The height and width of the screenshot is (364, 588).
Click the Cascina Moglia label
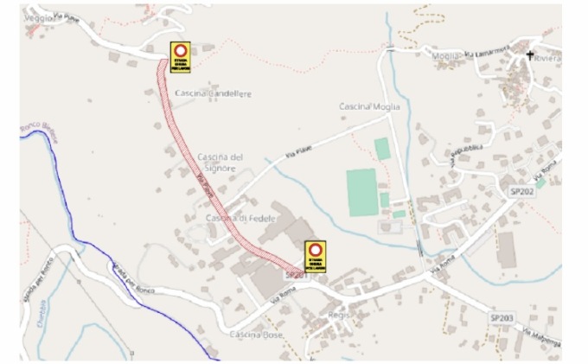pyautogui.click(x=369, y=107)
